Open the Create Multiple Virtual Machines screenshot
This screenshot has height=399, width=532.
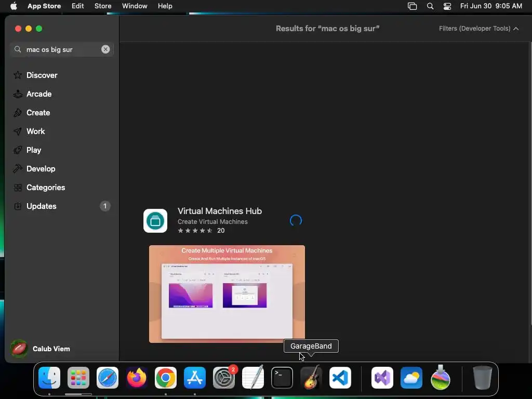point(227,294)
